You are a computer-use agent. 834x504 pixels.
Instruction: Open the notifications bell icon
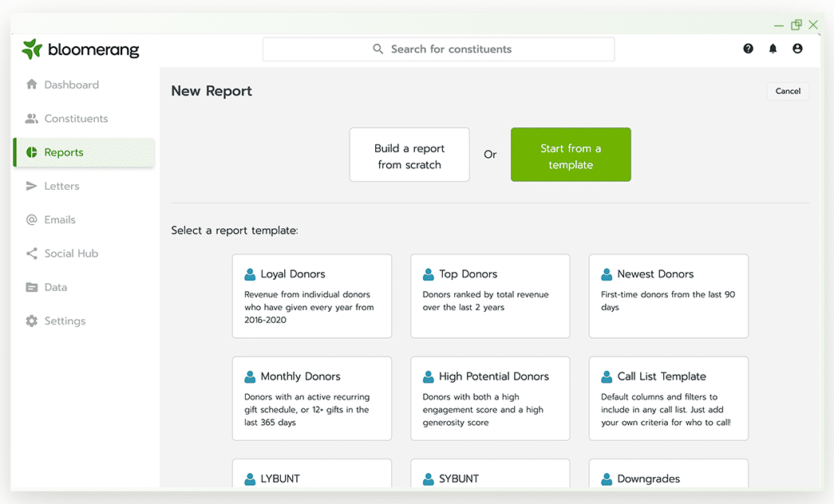[x=773, y=49]
